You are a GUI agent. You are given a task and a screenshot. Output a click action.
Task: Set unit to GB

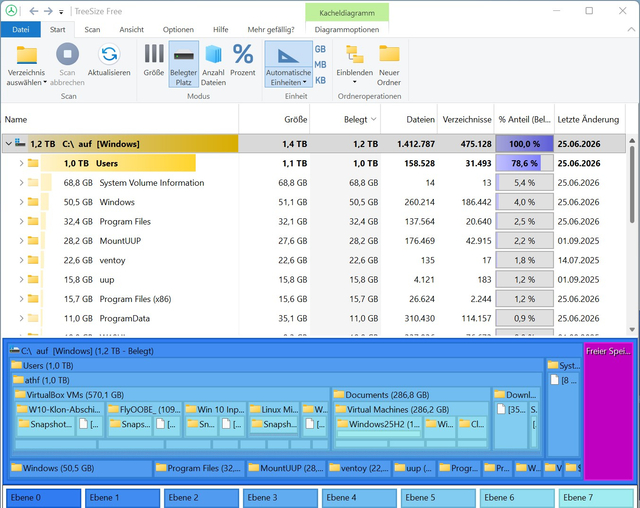tap(320, 49)
